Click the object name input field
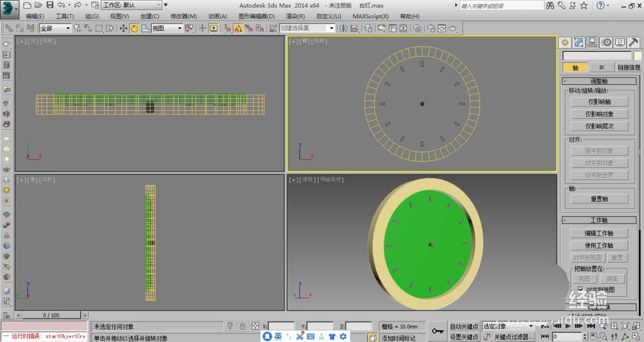The height and width of the screenshot is (342, 644). [597, 56]
